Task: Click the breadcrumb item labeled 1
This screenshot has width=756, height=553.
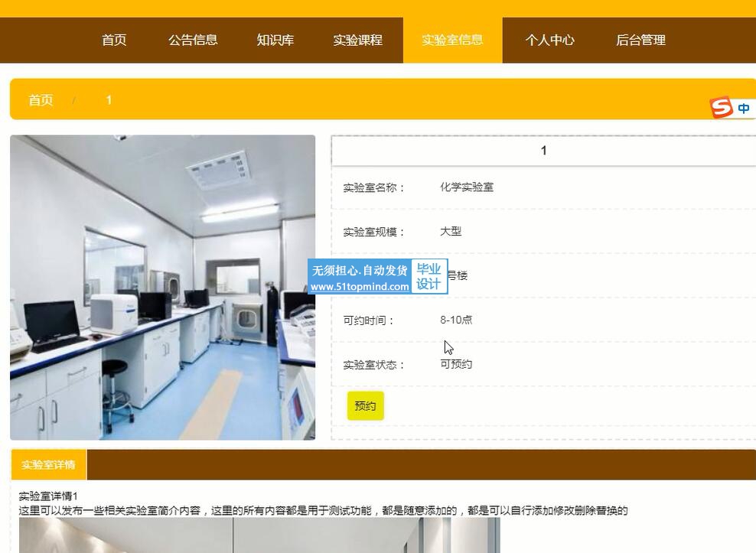Action: (x=109, y=100)
